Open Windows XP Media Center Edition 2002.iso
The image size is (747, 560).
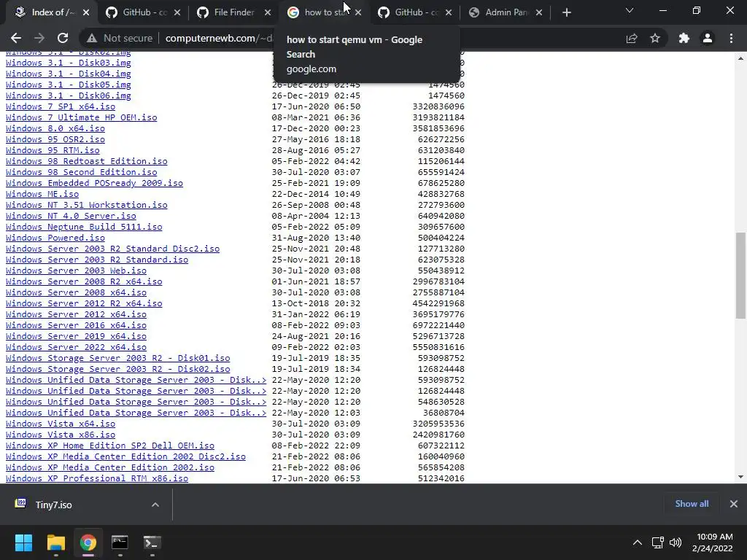tap(110, 467)
